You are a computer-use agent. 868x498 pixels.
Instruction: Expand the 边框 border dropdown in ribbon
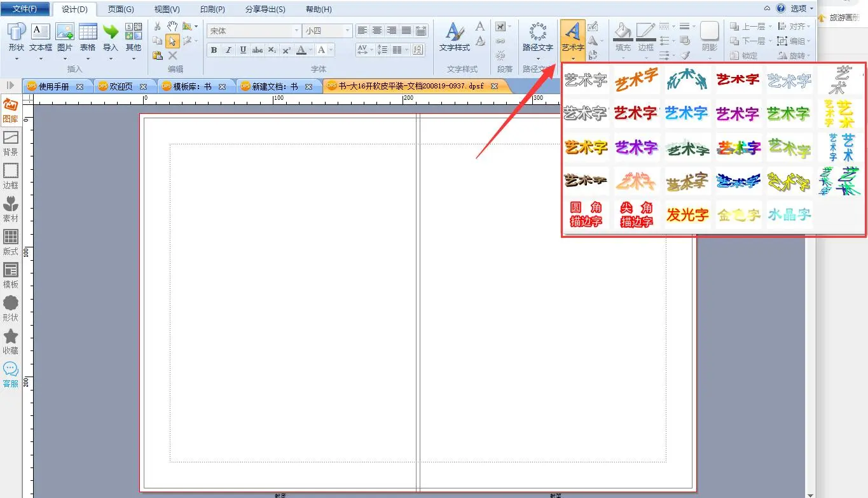coord(646,59)
